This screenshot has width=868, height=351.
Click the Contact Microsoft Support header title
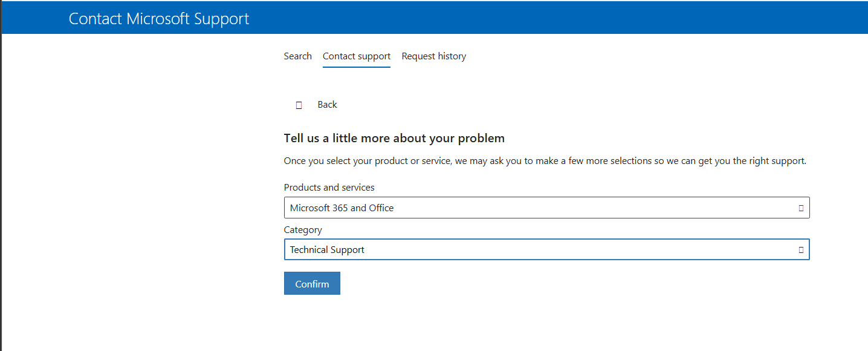click(x=159, y=19)
